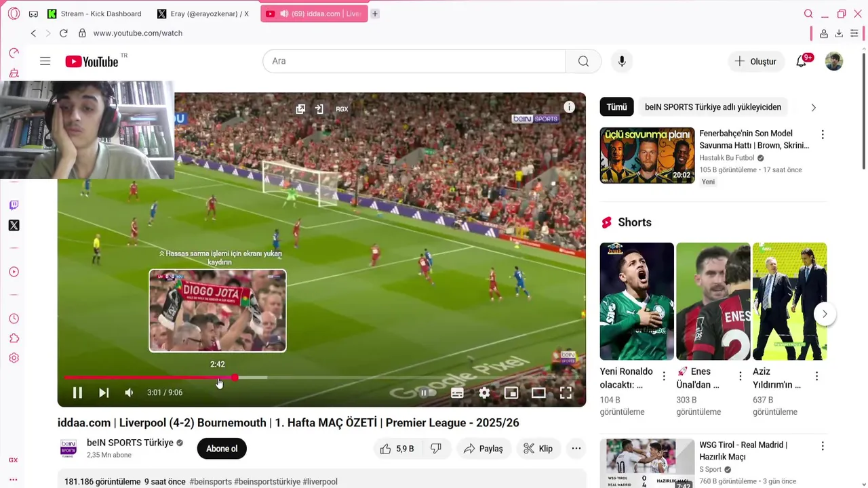The image size is (868, 488).
Task: Open extensions cube icon in sidebar
Action: point(14,338)
